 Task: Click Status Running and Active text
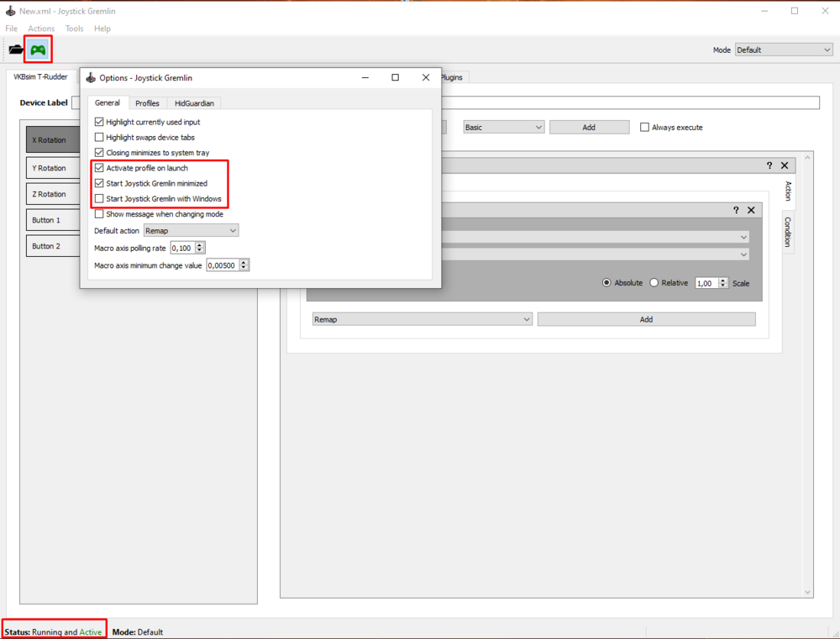point(53,632)
